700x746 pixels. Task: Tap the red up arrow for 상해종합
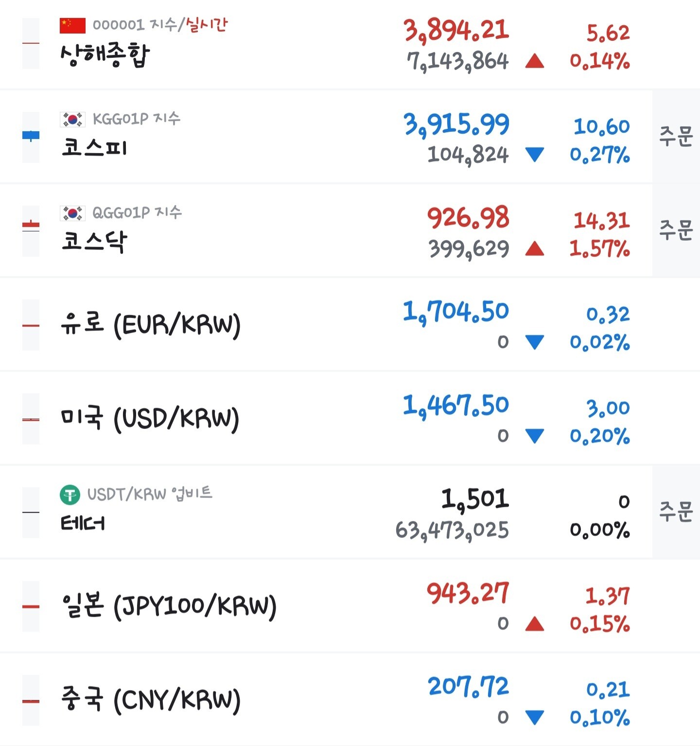[x=535, y=61]
